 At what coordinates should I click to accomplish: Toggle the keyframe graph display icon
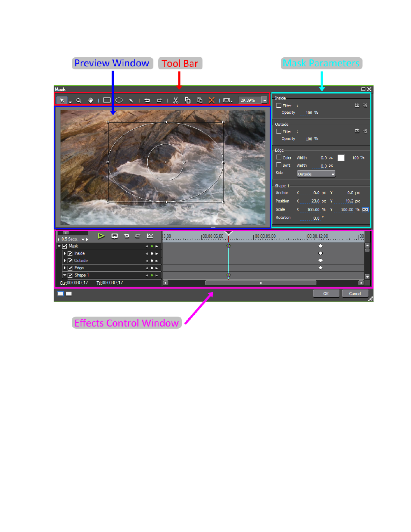[x=150, y=236]
